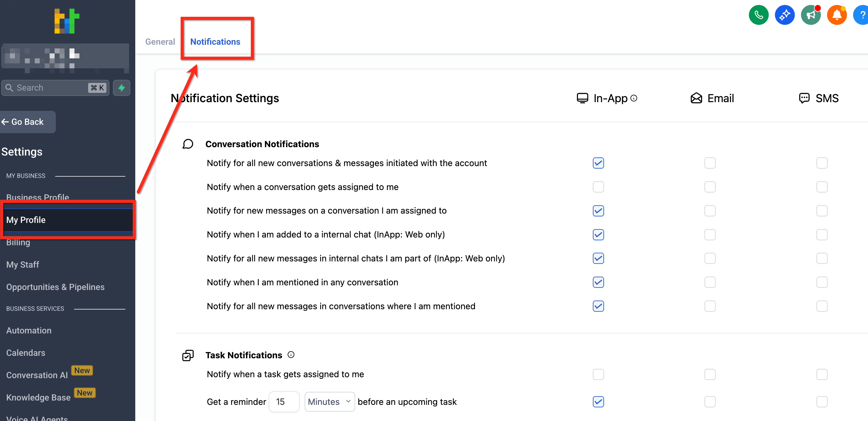This screenshot has height=421, width=868.
Task: Switch to the General tab
Action: [160, 42]
